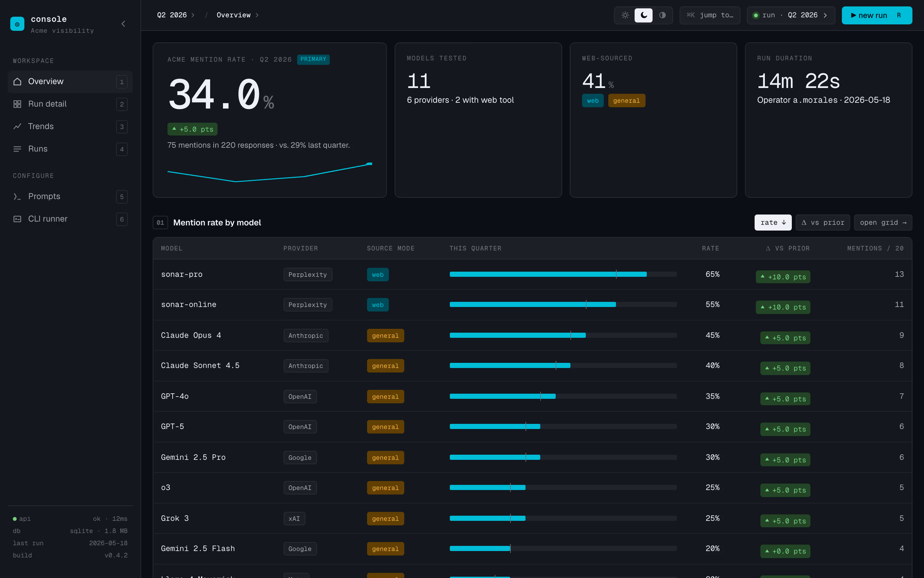The height and width of the screenshot is (578, 924).
Task: Click the Run detail grid icon
Action: pos(17,104)
